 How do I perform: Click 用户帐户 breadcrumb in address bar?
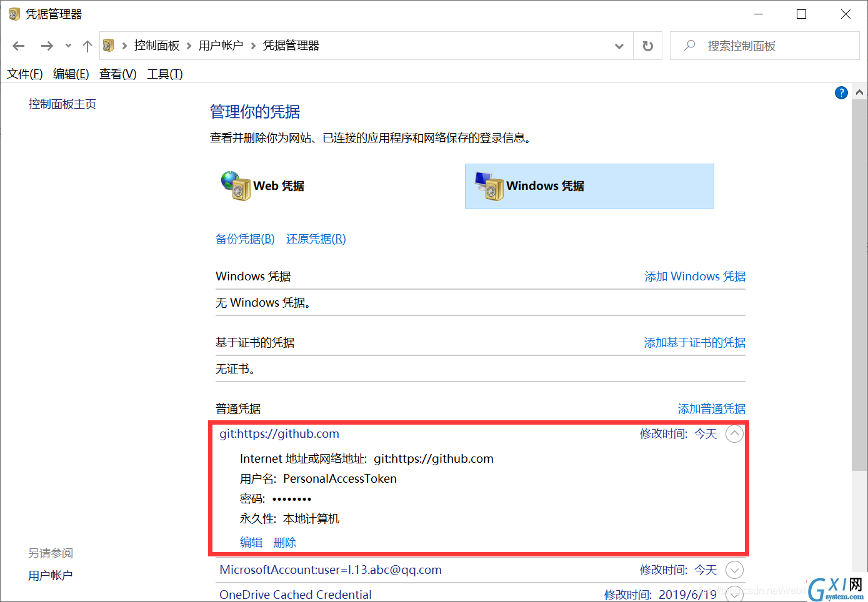click(221, 46)
